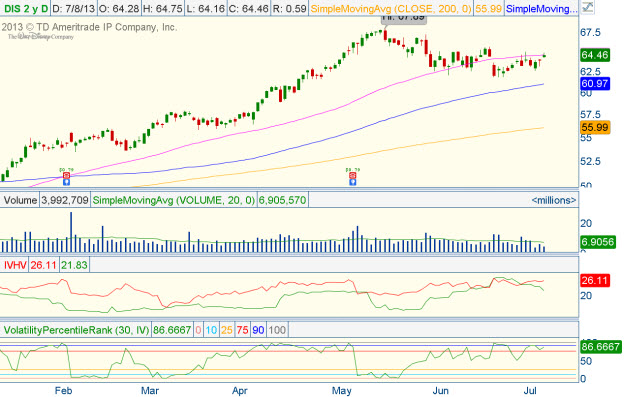Viewport: 625px width, 397px height.
Task: Click The Walt Disney Company name text
Action: click(41, 37)
